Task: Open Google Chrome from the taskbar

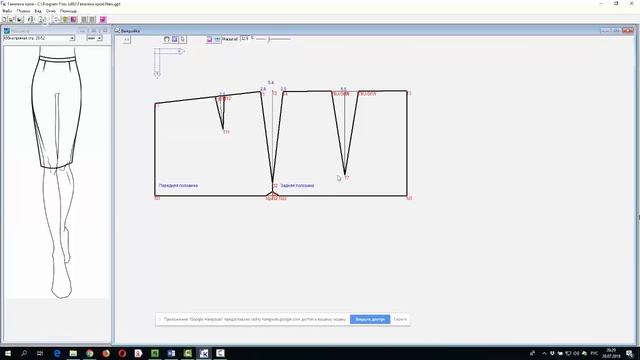Action: 89,353
